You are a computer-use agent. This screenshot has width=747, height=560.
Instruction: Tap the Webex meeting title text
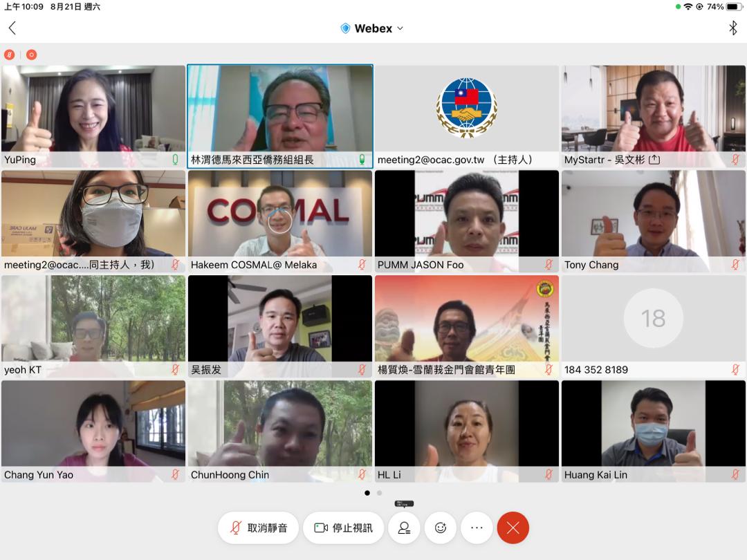373,28
